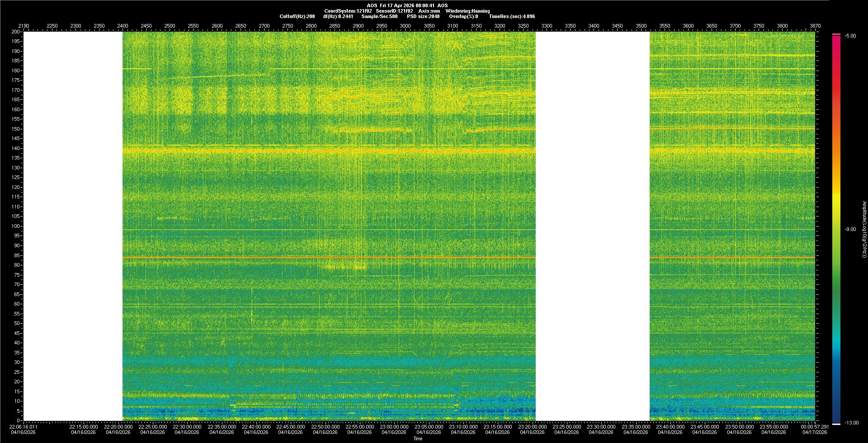Click the Amplitude colorbar axis title

tap(863, 229)
